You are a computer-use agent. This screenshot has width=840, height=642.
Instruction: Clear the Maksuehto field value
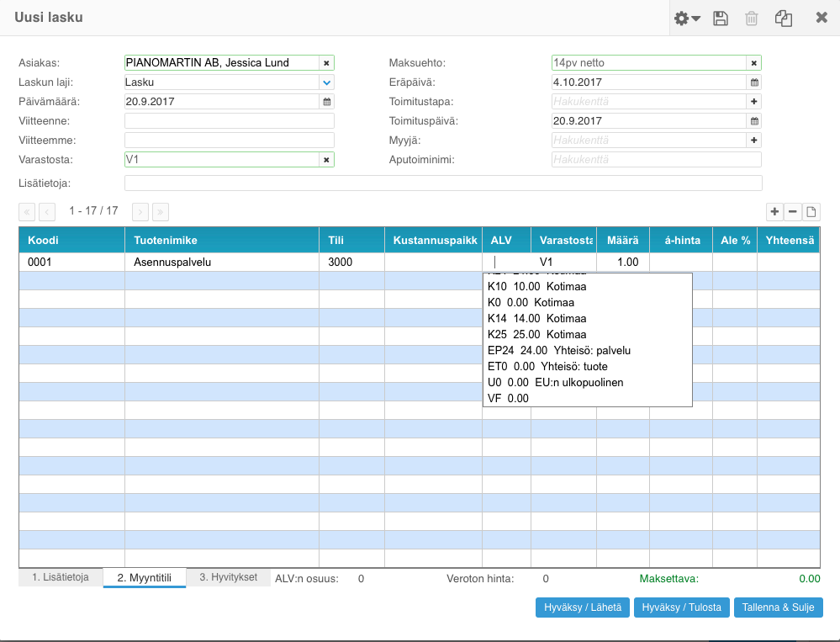click(753, 63)
